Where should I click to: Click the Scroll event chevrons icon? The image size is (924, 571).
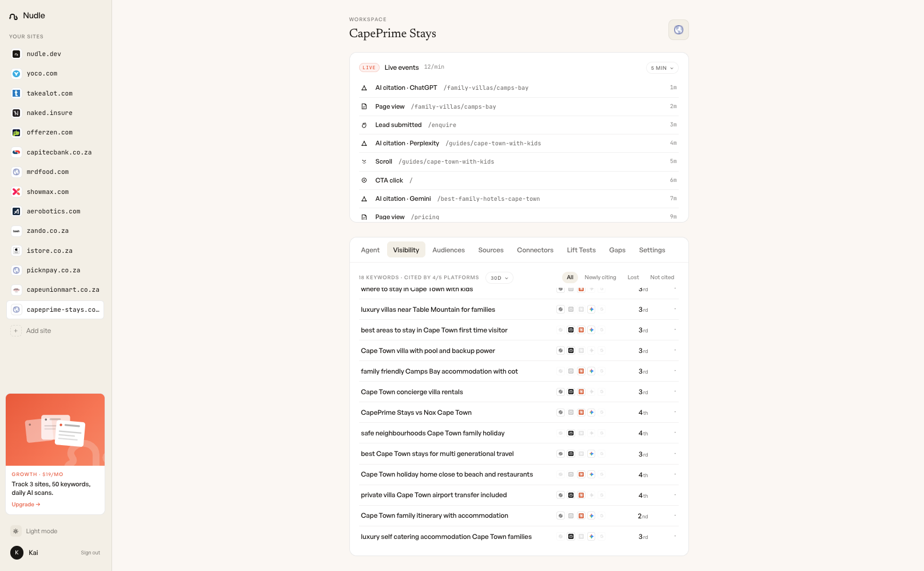coord(364,161)
